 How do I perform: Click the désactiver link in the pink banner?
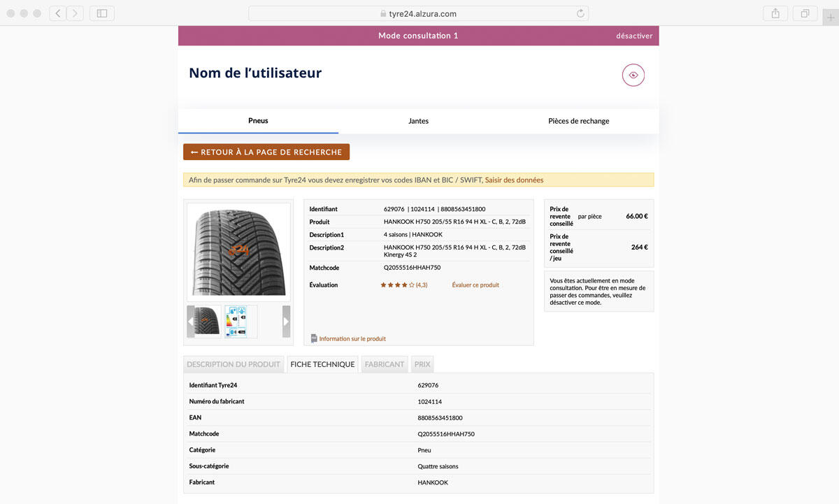(x=634, y=36)
